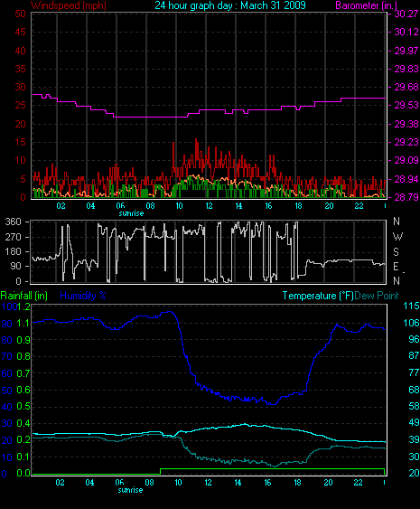Click the 106 temperature axis value
The image size is (420, 509).
tap(411, 323)
